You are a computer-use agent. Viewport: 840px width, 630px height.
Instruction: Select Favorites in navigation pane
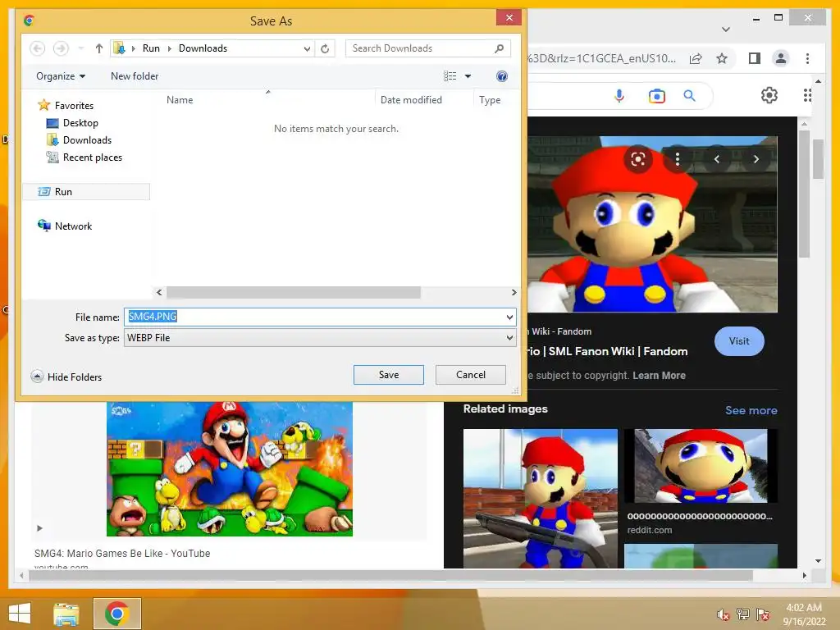(x=74, y=106)
